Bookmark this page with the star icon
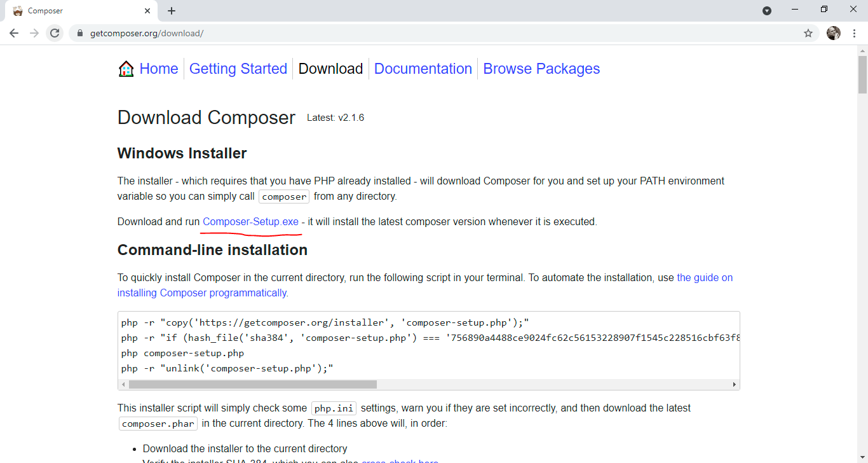This screenshot has width=868, height=463. [808, 33]
